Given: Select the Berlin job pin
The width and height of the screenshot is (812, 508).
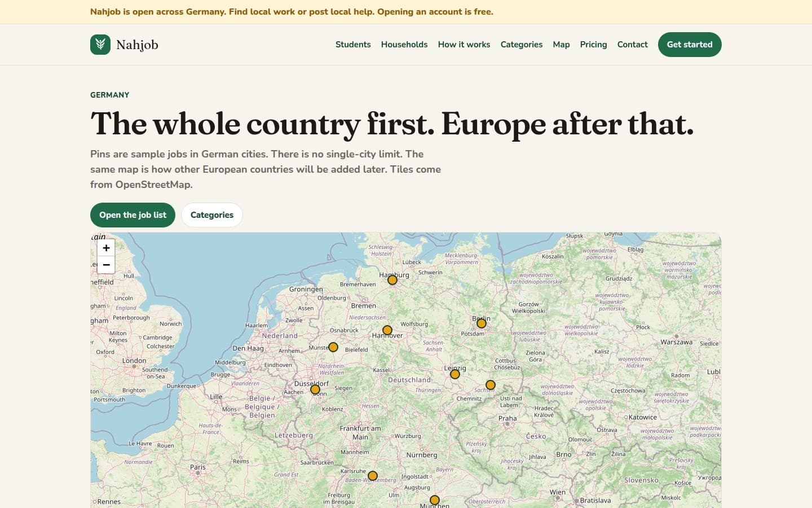Looking at the screenshot, I should click(482, 323).
